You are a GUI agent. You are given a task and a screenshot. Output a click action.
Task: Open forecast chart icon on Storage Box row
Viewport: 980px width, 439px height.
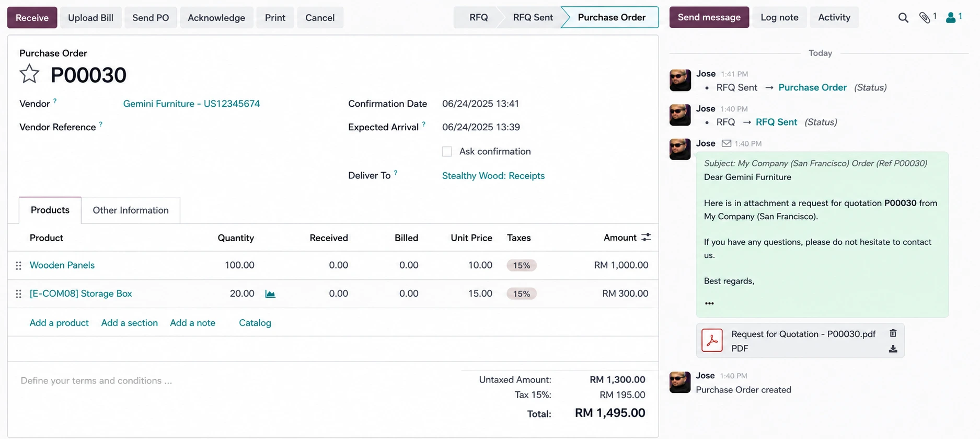pos(270,294)
